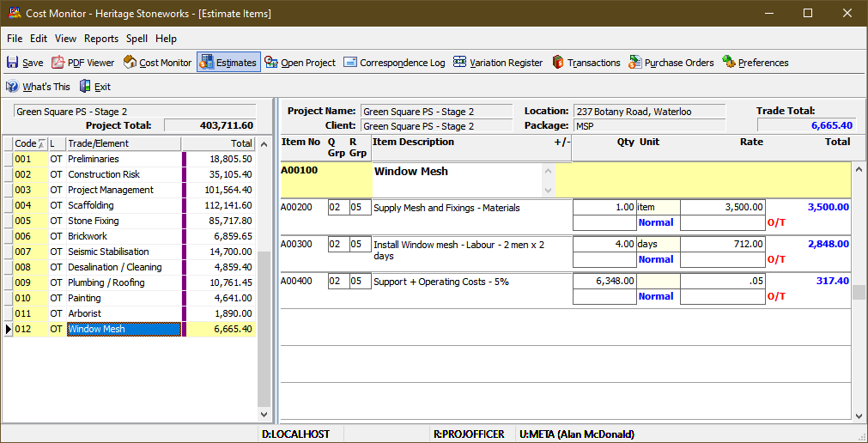
Task: Click the Location field with Botany Road
Action: point(649,112)
